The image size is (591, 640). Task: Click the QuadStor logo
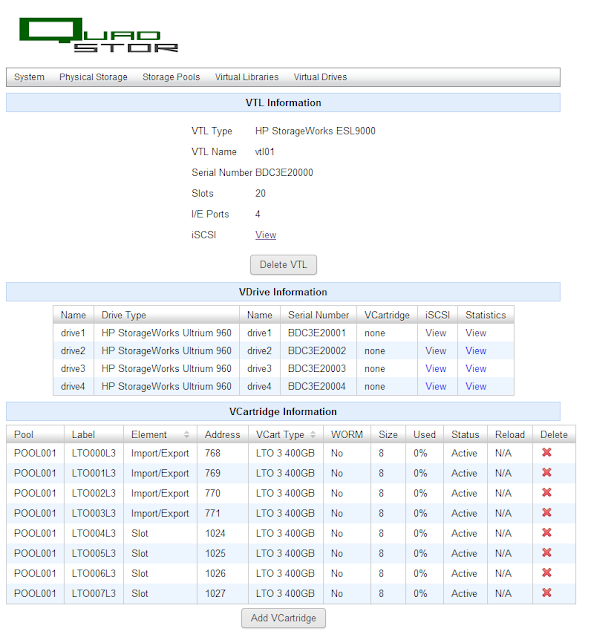click(98, 35)
